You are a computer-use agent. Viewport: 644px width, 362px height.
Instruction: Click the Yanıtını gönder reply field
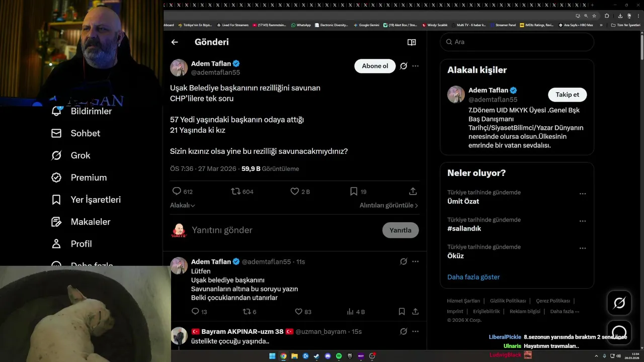[284, 230]
